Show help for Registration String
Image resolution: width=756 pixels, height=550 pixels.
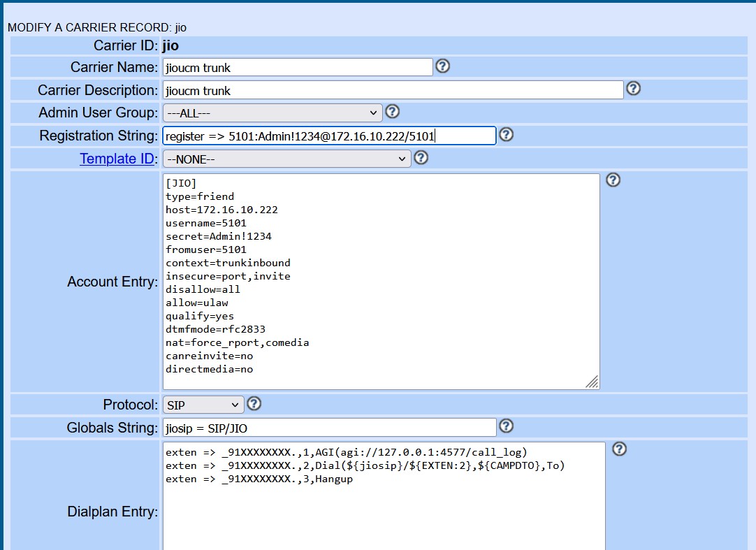coord(507,135)
